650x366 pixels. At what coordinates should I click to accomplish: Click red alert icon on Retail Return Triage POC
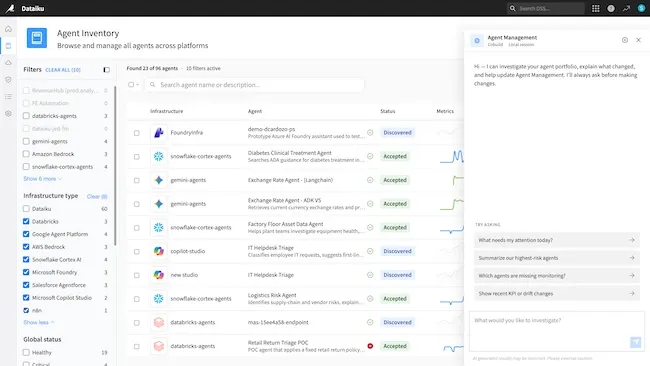(x=370, y=346)
